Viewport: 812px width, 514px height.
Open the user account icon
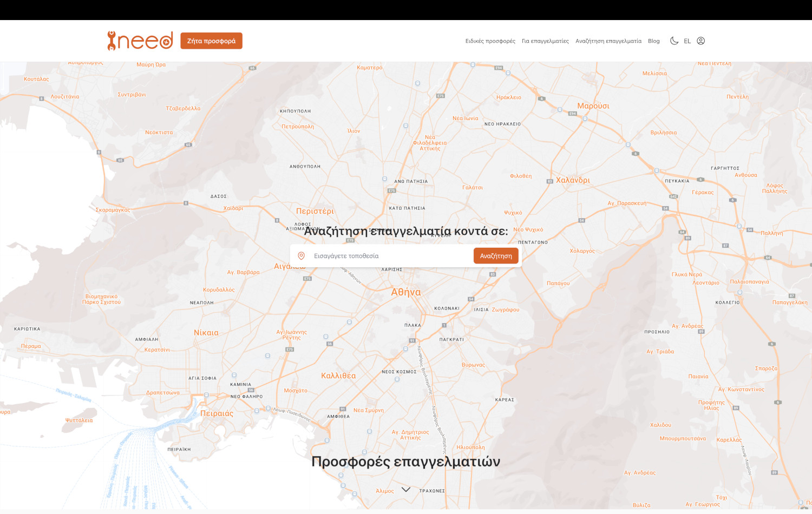[700, 41]
